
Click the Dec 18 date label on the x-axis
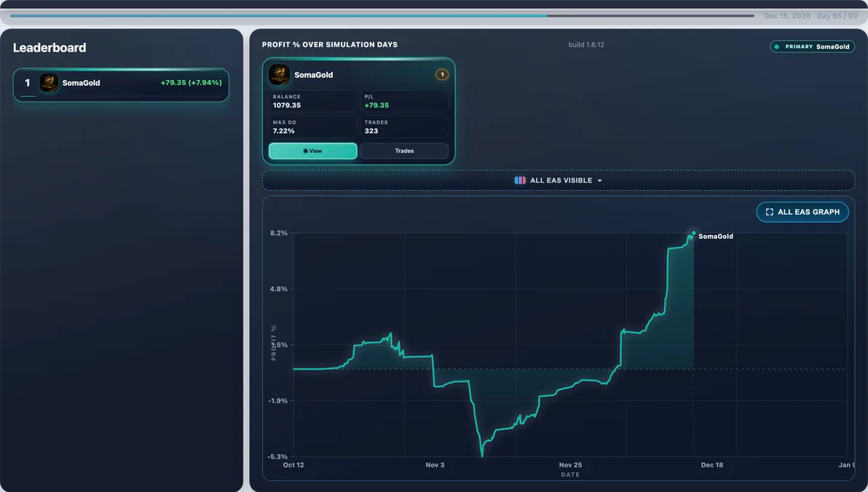click(712, 465)
